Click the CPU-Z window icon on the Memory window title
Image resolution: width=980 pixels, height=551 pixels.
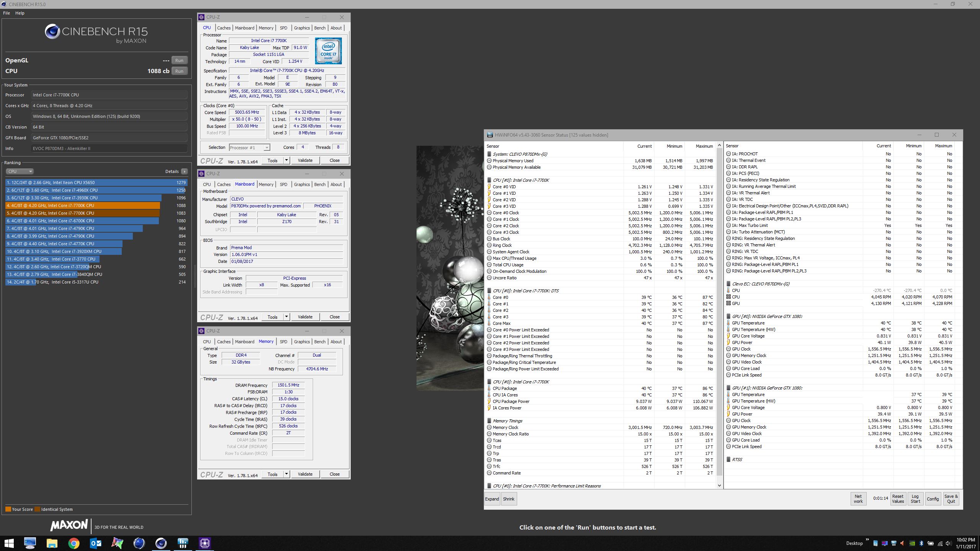[x=201, y=331]
